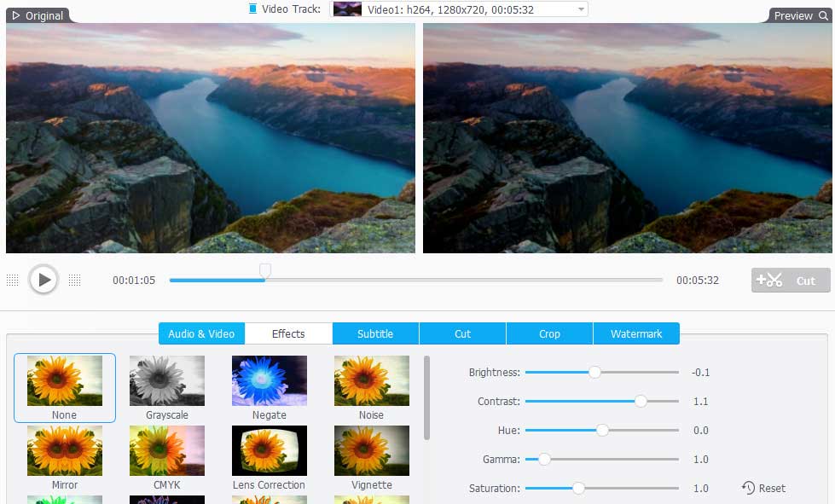This screenshot has width=835, height=504.
Task: Click the Contrast value 1.1
Action: 701,402
